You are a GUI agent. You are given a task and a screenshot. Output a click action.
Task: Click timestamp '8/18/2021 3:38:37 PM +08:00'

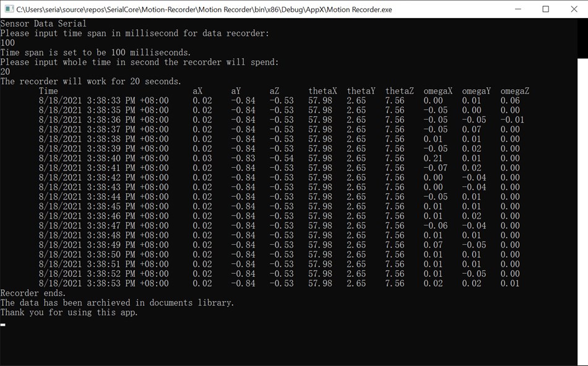tap(103, 129)
